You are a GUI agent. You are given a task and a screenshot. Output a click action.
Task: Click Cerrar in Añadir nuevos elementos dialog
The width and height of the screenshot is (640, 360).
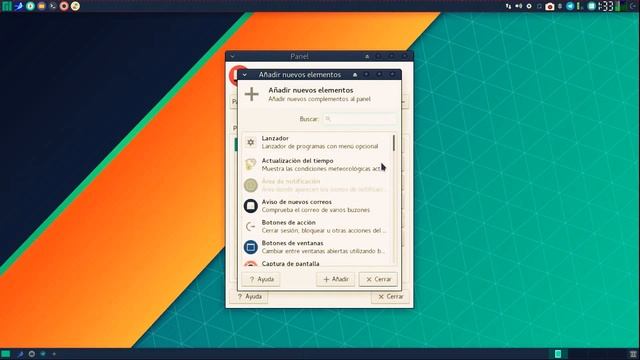pyautogui.click(x=378, y=279)
